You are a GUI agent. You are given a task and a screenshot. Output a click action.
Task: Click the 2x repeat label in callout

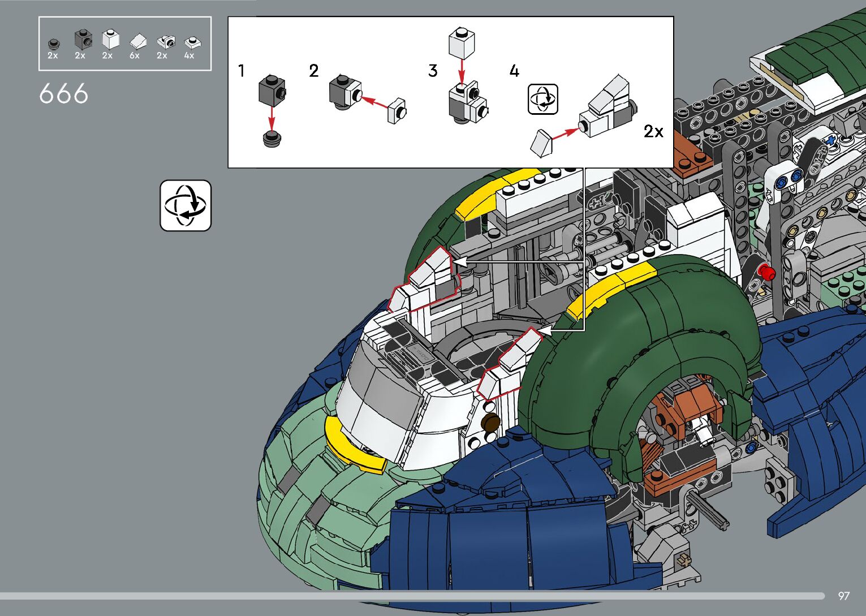653,131
